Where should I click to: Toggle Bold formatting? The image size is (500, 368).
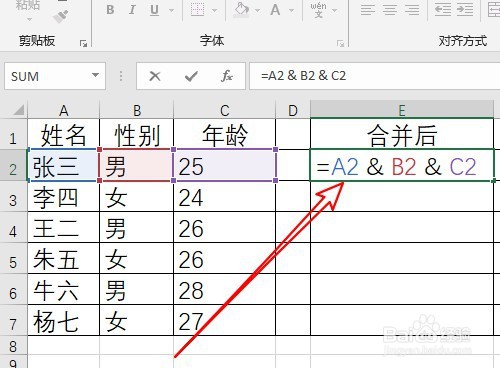pyautogui.click(x=110, y=10)
